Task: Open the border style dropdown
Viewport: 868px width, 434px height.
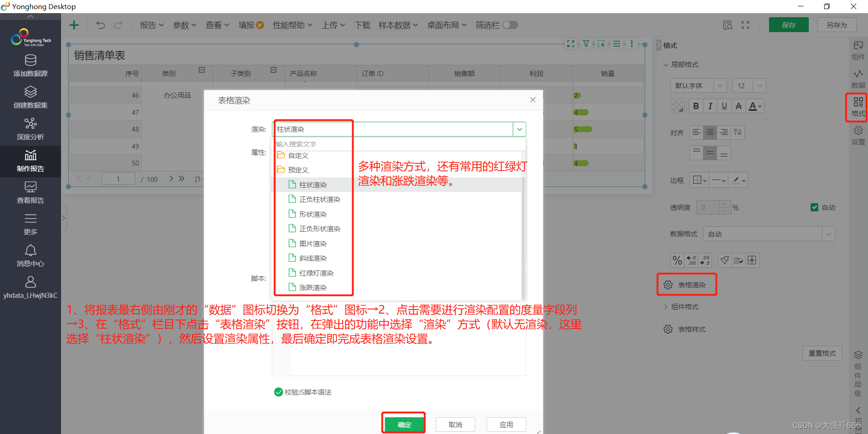Action: (699, 180)
